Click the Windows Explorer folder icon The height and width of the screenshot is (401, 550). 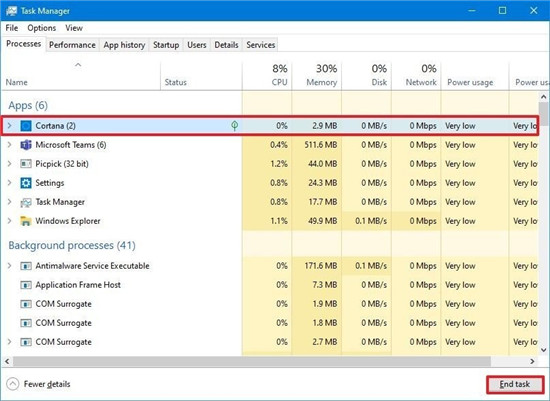[x=26, y=221]
